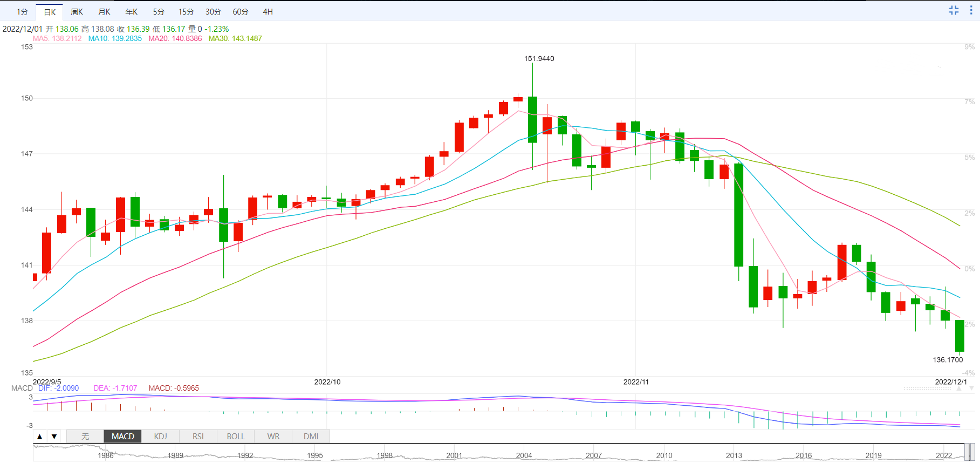Click the 2022/10 date axis label
This screenshot has height=470, width=980.
click(x=327, y=382)
